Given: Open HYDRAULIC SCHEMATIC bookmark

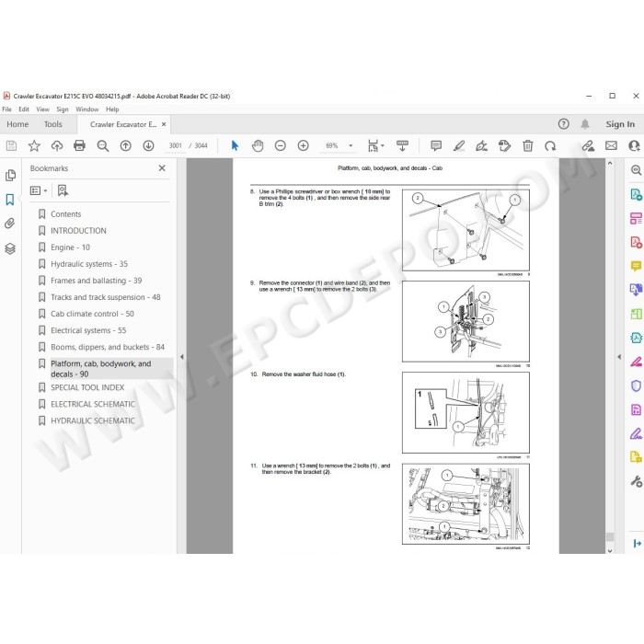Looking at the screenshot, I should (93, 420).
